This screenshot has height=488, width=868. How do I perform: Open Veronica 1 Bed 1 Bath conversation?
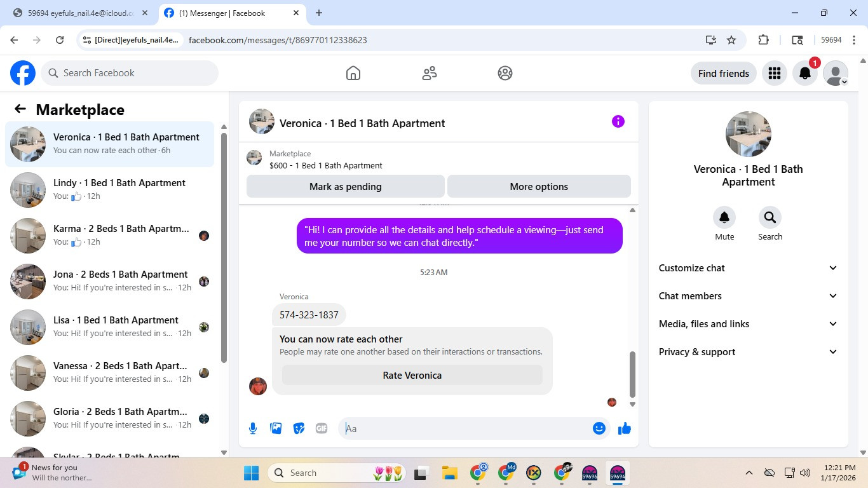110,144
